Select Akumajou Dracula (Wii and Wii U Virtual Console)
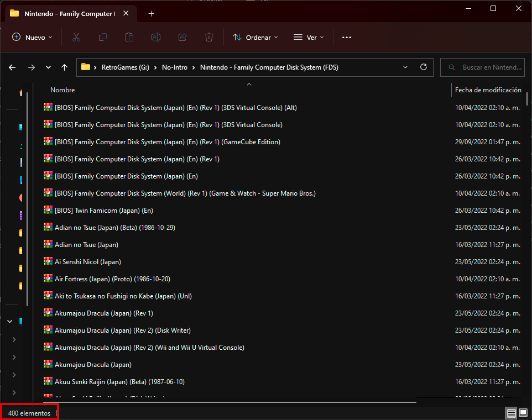Viewport: 532px width, 420px height. pos(150,348)
